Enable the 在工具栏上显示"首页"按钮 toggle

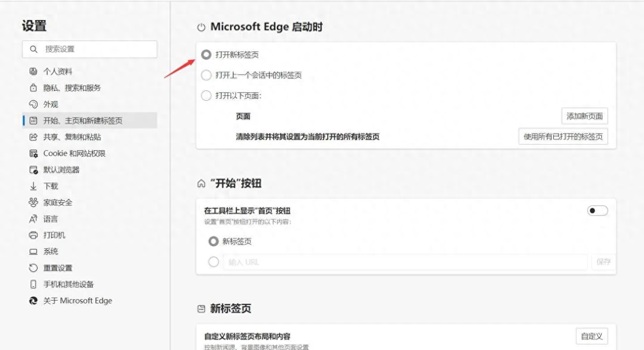[597, 210]
